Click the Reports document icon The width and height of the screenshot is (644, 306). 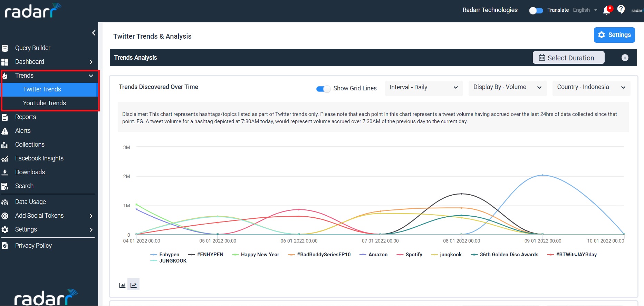[5, 117]
